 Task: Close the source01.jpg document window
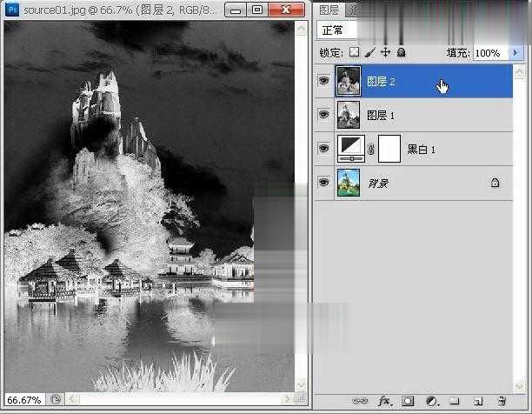tap(286, 10)
